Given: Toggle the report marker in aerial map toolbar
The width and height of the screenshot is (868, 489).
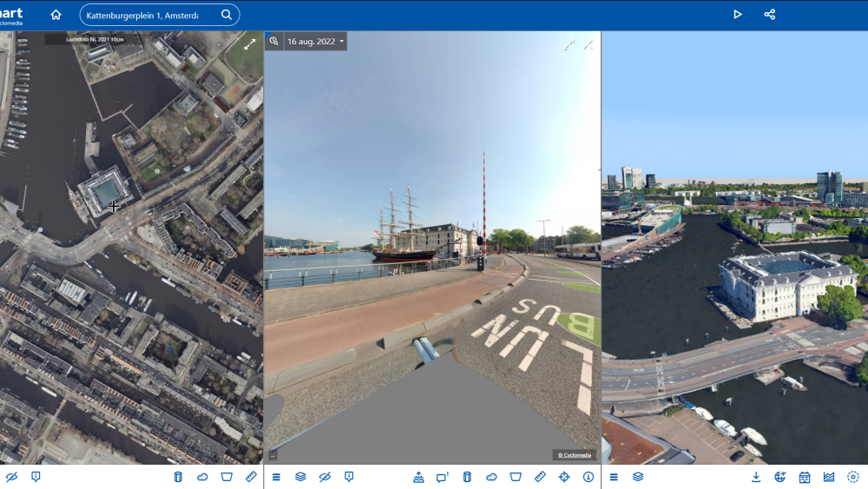Looking at the screenshot, I should [36, 477].
